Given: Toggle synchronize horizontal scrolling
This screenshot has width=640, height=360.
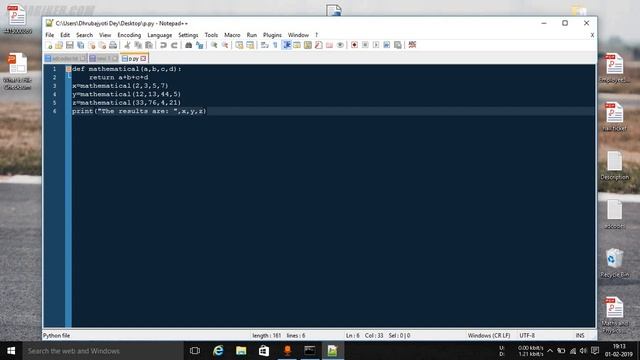Looking at the screenshot, I should (250, 45).
